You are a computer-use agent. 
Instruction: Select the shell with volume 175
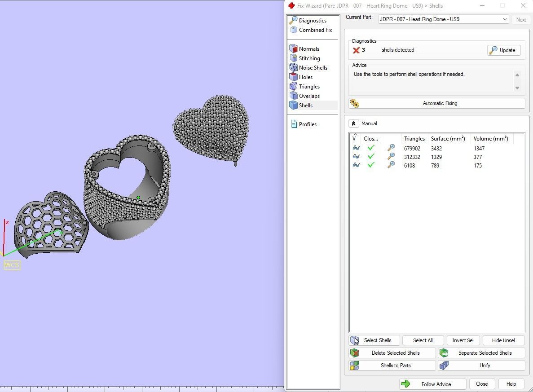coord(436,166)
